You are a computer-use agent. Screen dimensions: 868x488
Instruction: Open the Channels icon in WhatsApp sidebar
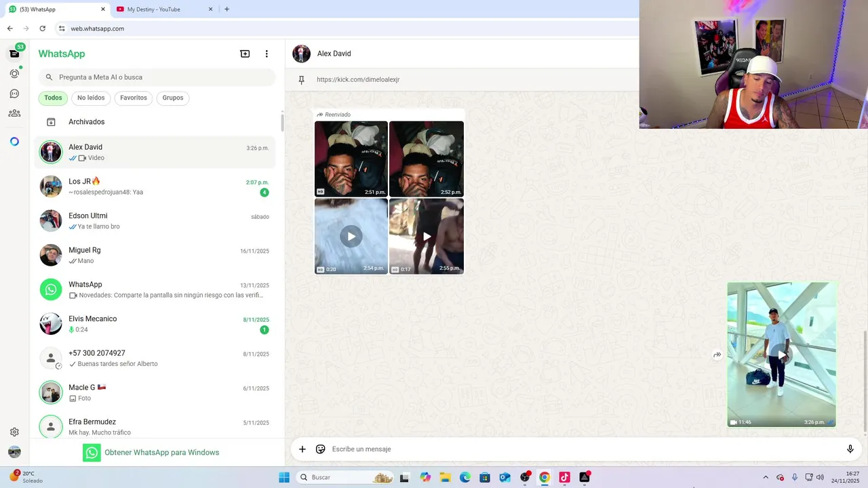(x=14, y=94)
